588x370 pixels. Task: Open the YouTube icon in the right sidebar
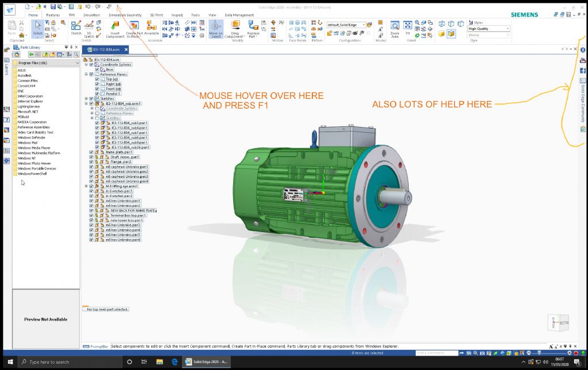point(583,60)
